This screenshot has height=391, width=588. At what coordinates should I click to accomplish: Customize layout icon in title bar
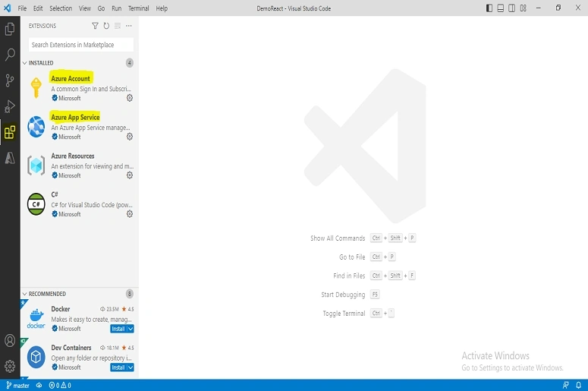[523, 8]
